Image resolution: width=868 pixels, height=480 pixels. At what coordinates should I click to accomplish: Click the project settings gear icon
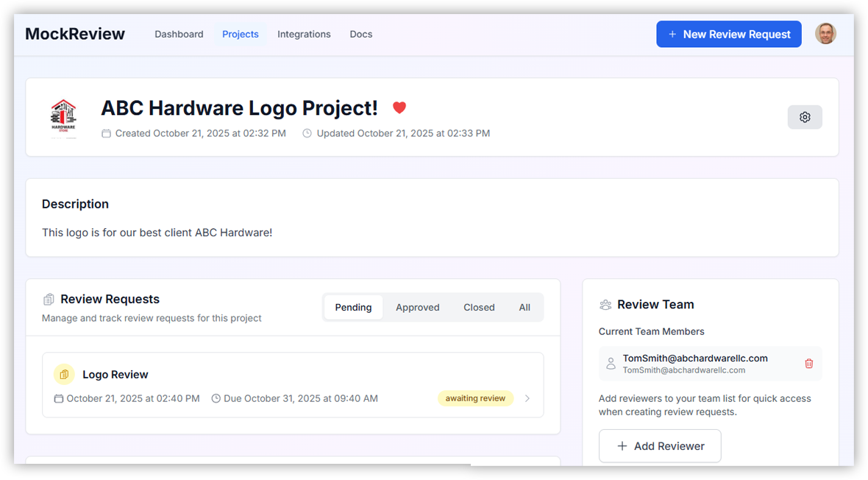[805, 117]
